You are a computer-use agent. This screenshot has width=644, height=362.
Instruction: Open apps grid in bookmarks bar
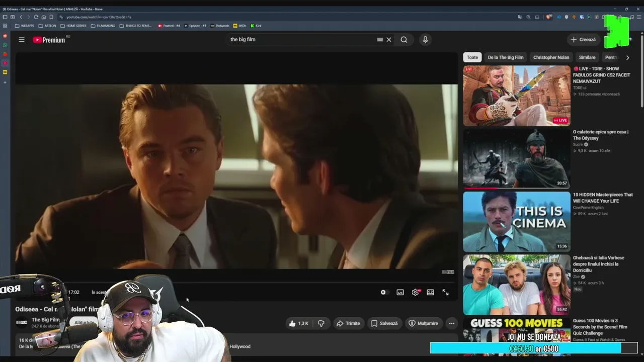pos(5,26)
